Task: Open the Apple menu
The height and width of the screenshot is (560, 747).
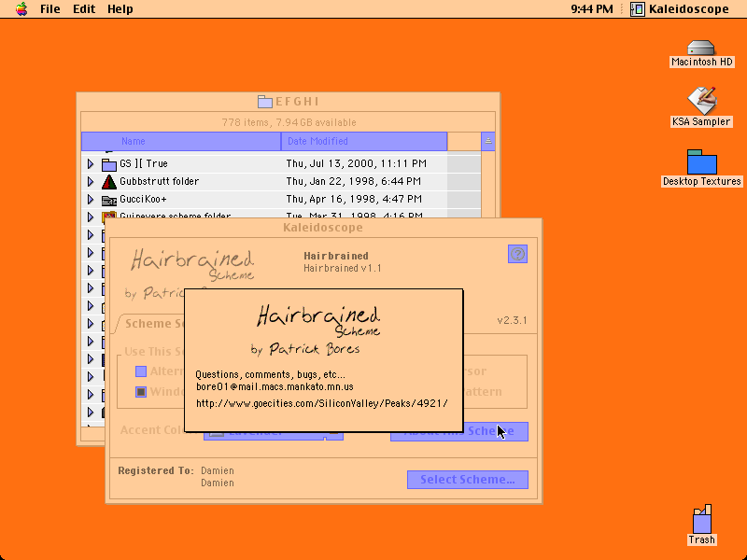Action: pos(21,8)
